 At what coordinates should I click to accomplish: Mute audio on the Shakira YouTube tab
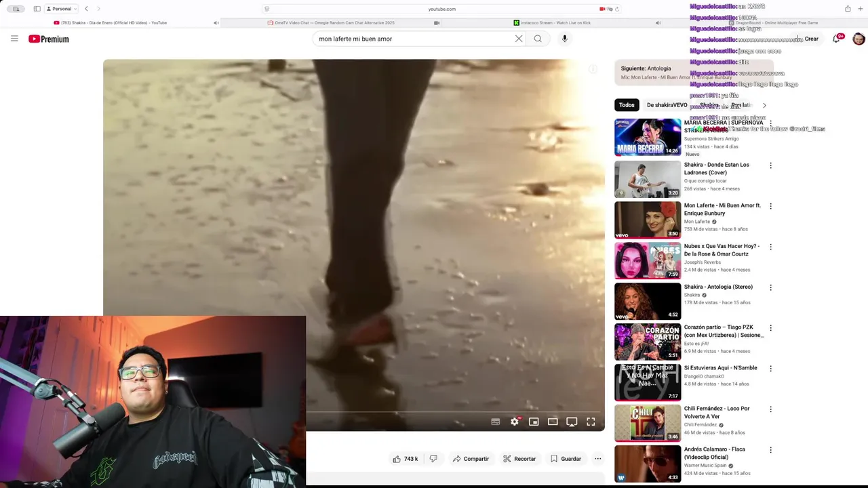pos(216,23)
